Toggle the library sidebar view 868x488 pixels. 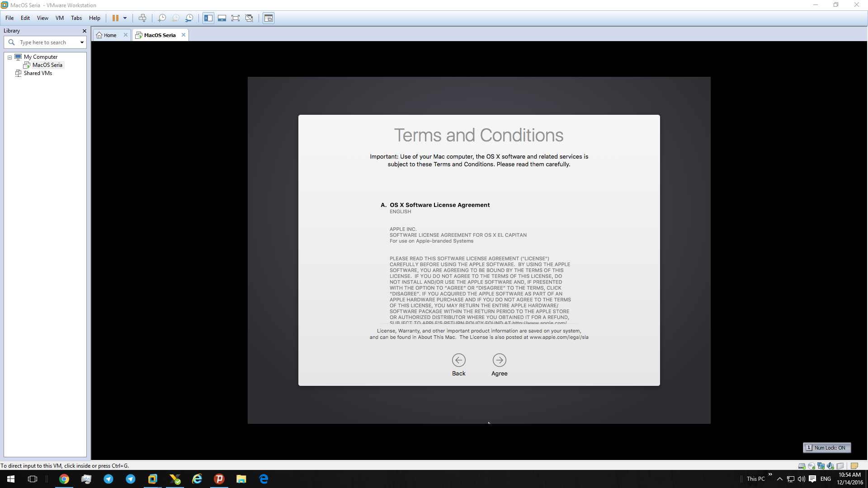pyautogui.click(x=208, y=18)
